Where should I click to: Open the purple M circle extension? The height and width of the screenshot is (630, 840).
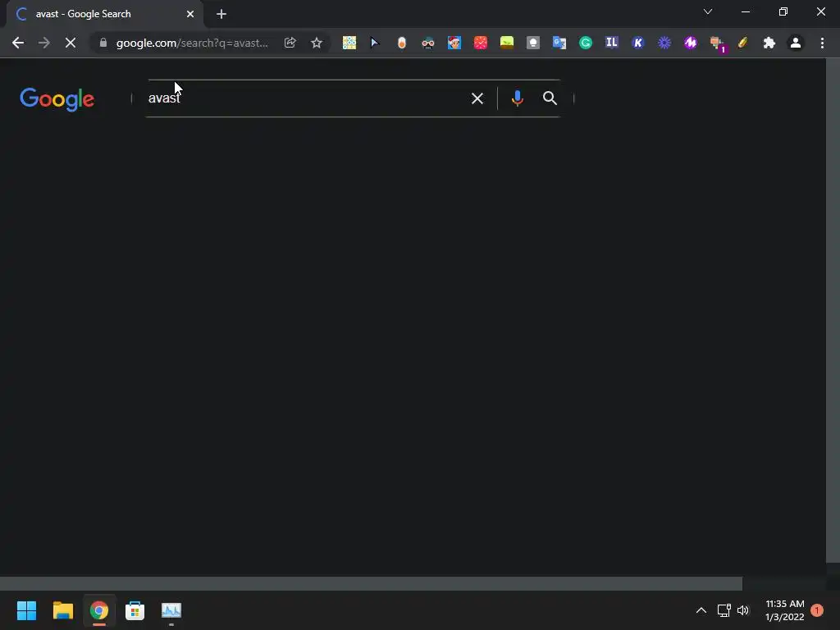tap(691, 43)
